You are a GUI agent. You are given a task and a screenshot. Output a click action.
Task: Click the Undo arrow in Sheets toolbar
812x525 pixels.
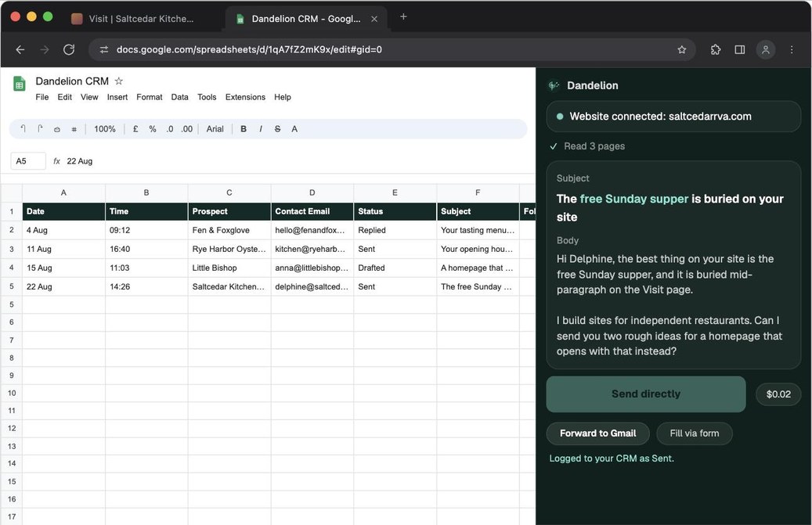pyautogui.click(x=23, y=129)
